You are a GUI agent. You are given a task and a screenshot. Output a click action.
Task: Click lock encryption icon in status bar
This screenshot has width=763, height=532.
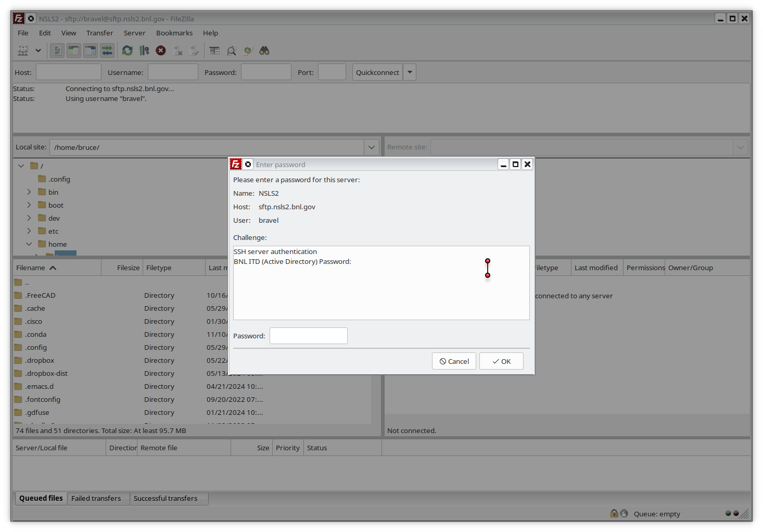[x=614, y=513]
